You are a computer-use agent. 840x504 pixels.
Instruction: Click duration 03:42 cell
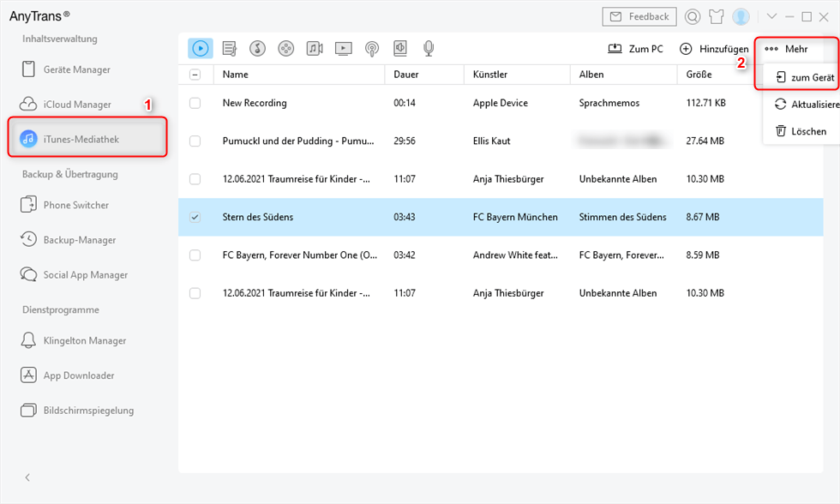pyautogui.click(x=405, y=255)
